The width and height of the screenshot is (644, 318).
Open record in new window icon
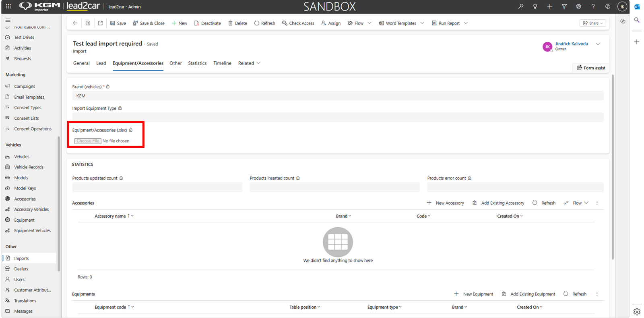click(x=101, y=23)
